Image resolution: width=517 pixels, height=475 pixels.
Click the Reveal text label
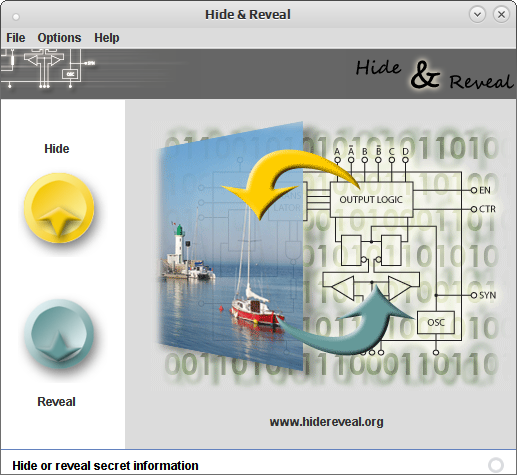[x=56, y=402]
